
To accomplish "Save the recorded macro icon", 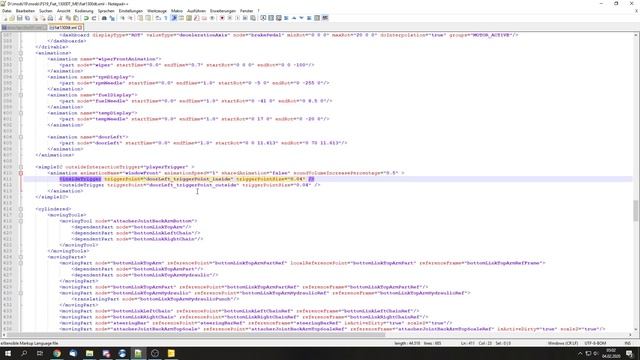I will tap(253, 18).
